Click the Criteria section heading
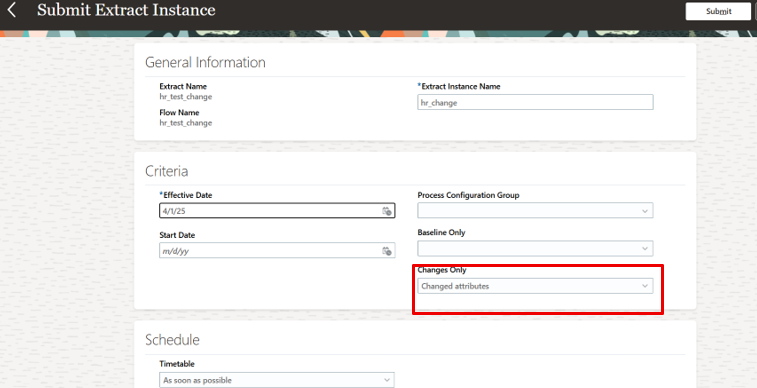The height and width of the screenshot is (388, 757). [167, 171]
